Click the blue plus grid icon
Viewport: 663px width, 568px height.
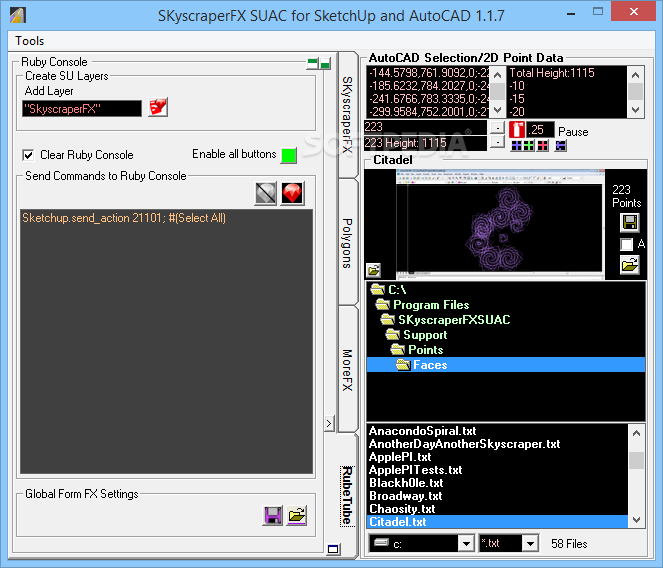tap(516, 146)
